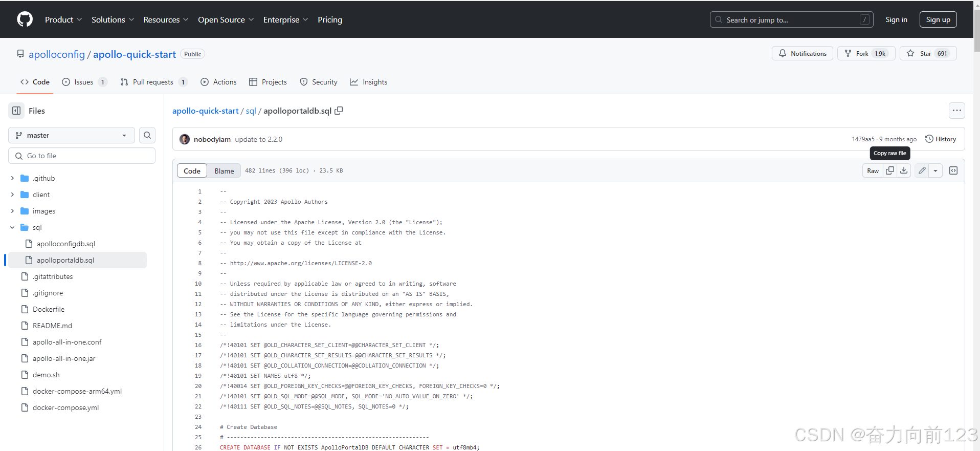Screen dimensions: 980x451
Task: Open demo.sh file
Action: tap(46, 375)
